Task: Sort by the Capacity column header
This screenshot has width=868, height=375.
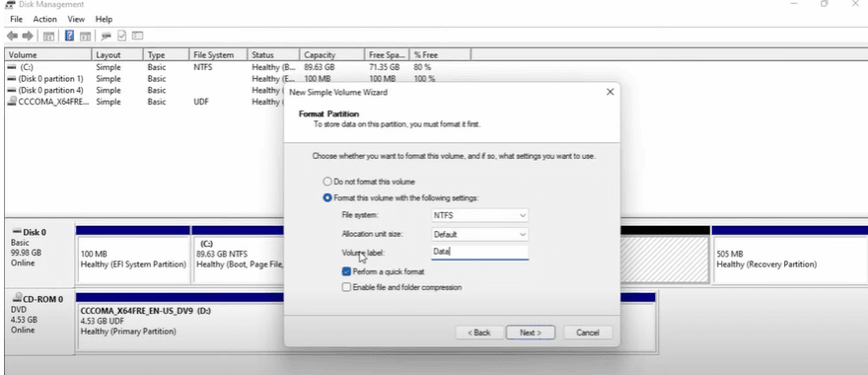Action: tap(332, 55)
